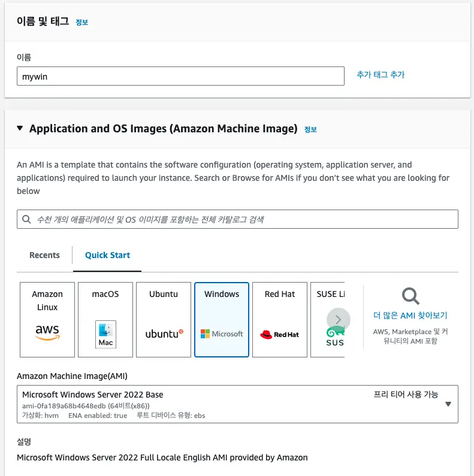Click the mywin name input field

(180, 76)
